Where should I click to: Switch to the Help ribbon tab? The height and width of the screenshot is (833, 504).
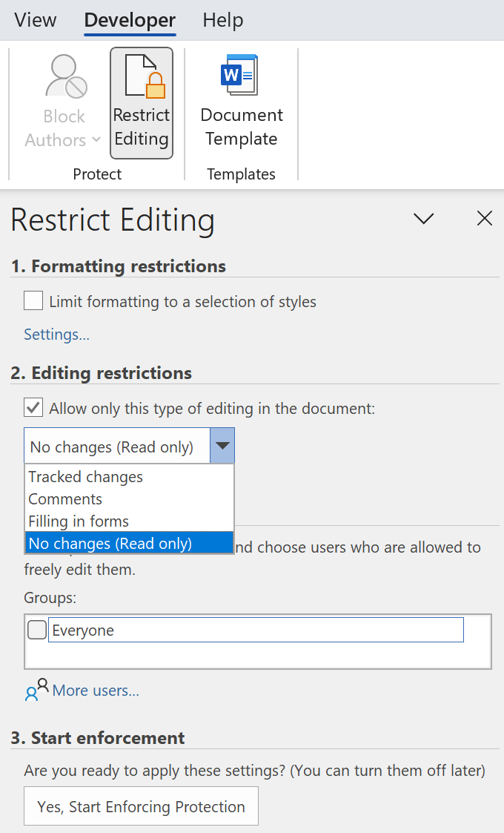coord(222,20)
